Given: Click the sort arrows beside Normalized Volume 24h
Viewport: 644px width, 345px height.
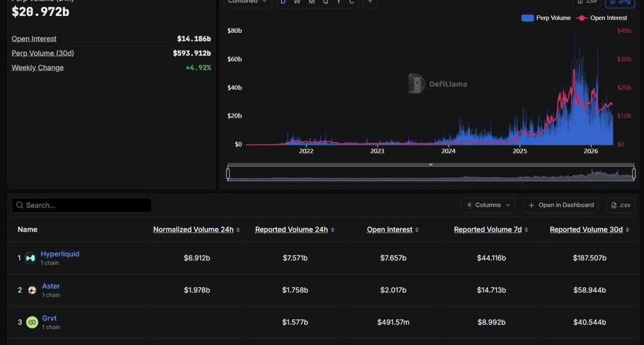Looking at the screenshot, I should [238, 230].
